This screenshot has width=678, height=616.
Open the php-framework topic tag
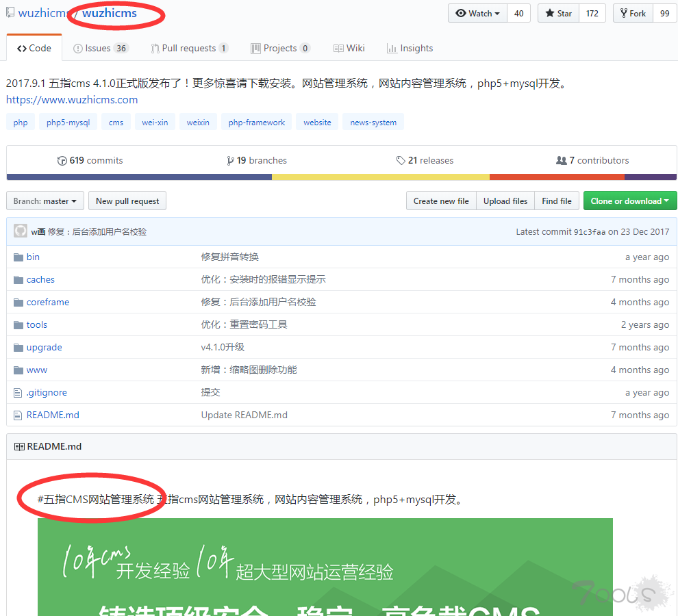tap(257, 123)
